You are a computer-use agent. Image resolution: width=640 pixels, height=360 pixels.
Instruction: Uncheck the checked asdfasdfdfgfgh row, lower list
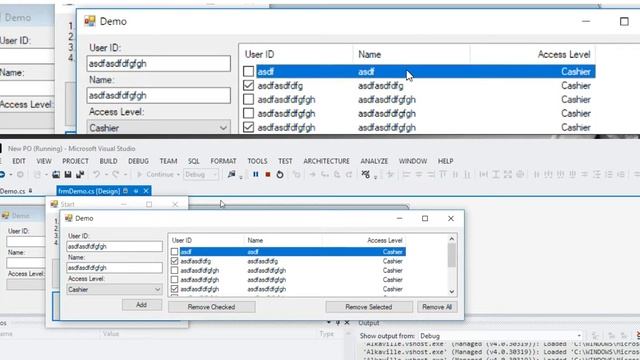coord(174,289)
